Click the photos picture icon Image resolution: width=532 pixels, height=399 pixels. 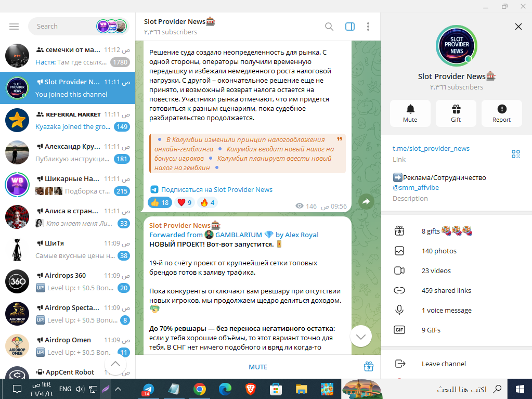pos(399,251)
